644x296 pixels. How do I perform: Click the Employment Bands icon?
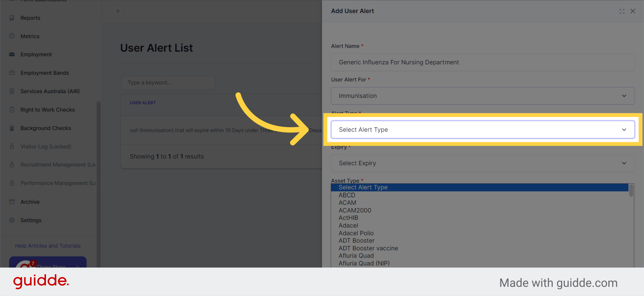click(x=12, y=73)
